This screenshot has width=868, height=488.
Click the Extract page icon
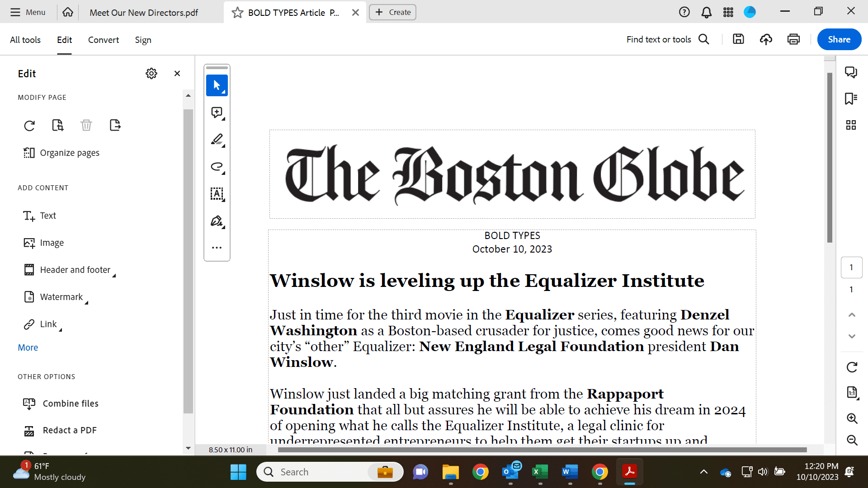tap(115, 125)
